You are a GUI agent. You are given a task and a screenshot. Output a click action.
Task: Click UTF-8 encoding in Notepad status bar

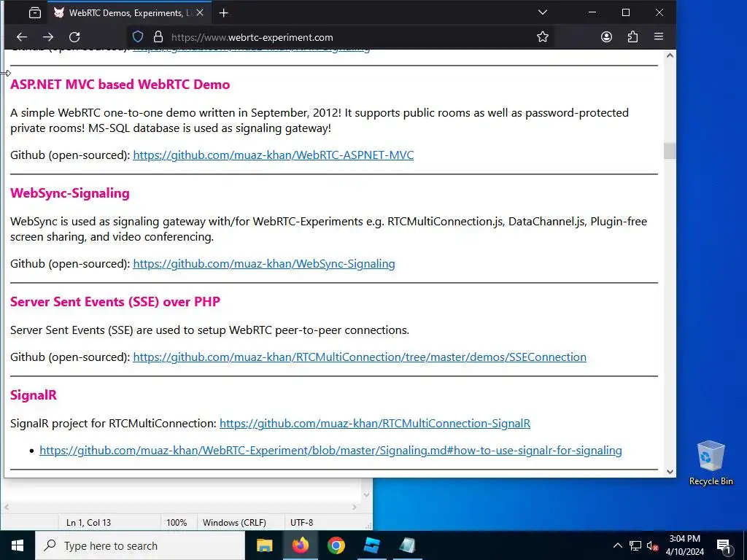tap(301, 522)
